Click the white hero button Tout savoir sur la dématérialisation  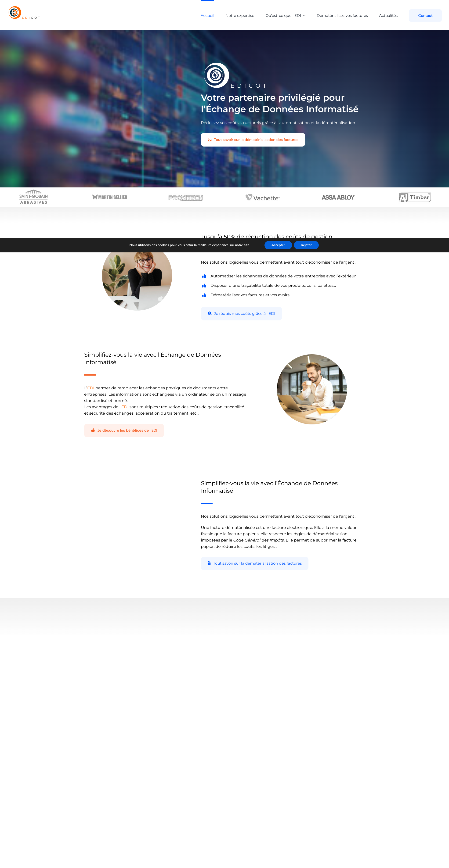253,140
